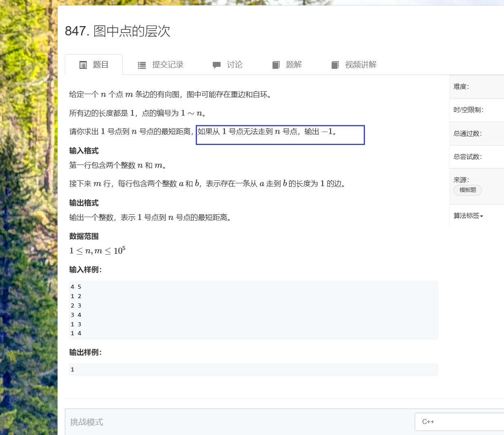Click the line 第一行包含两个整数 n 和 m
The height and width of the screenshot is (435, 504).
(118, 165)
